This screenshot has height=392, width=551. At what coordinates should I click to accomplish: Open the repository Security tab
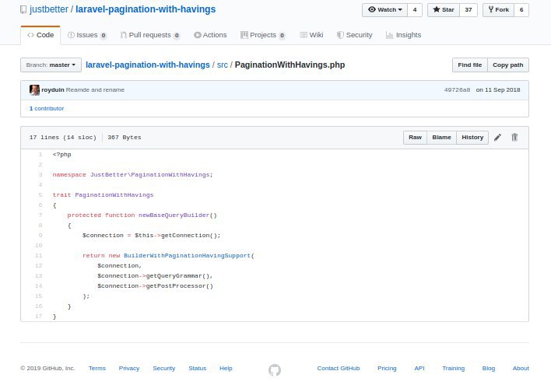355,35
